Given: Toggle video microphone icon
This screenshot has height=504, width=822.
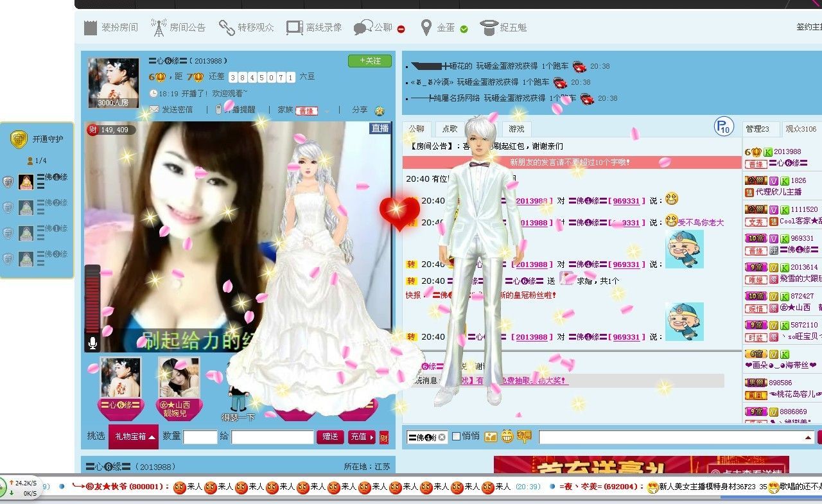Looking at the screenshot, I should click(x=92, y=343).
